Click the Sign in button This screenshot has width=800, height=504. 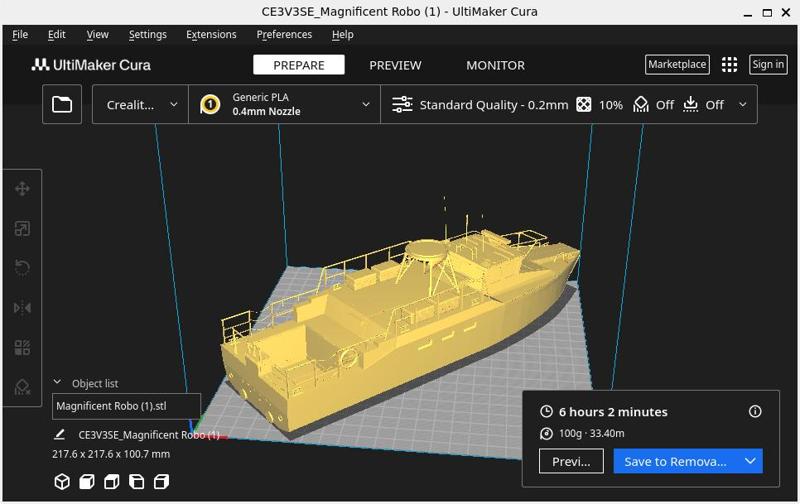[x=768, y=65]
